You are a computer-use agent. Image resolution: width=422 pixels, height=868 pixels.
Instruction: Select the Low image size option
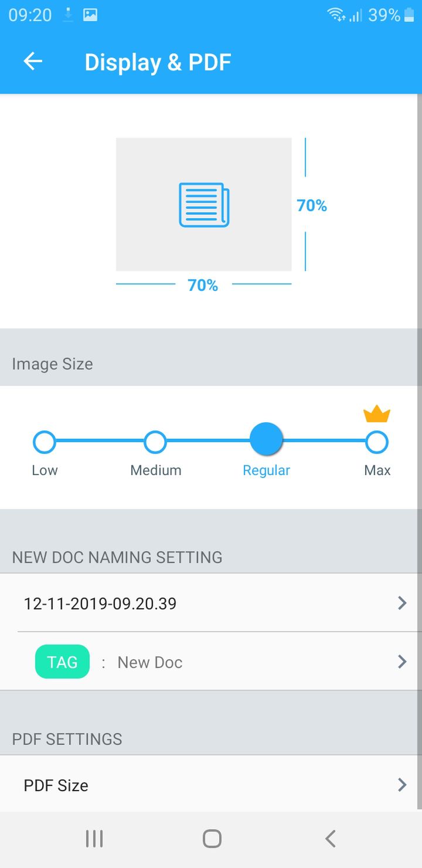[x=45, y=442]
